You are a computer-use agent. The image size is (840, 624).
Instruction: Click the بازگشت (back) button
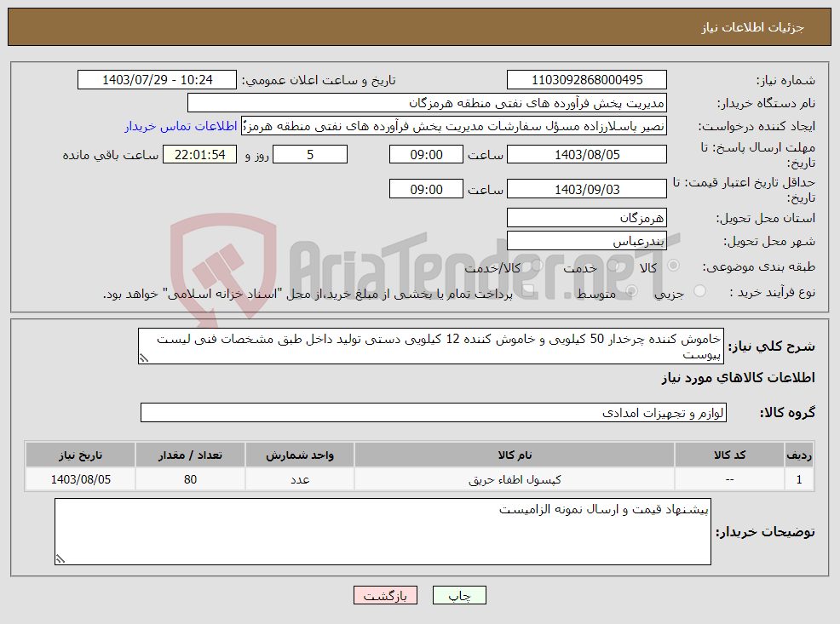pyautogui.click(x=385, y=595)
